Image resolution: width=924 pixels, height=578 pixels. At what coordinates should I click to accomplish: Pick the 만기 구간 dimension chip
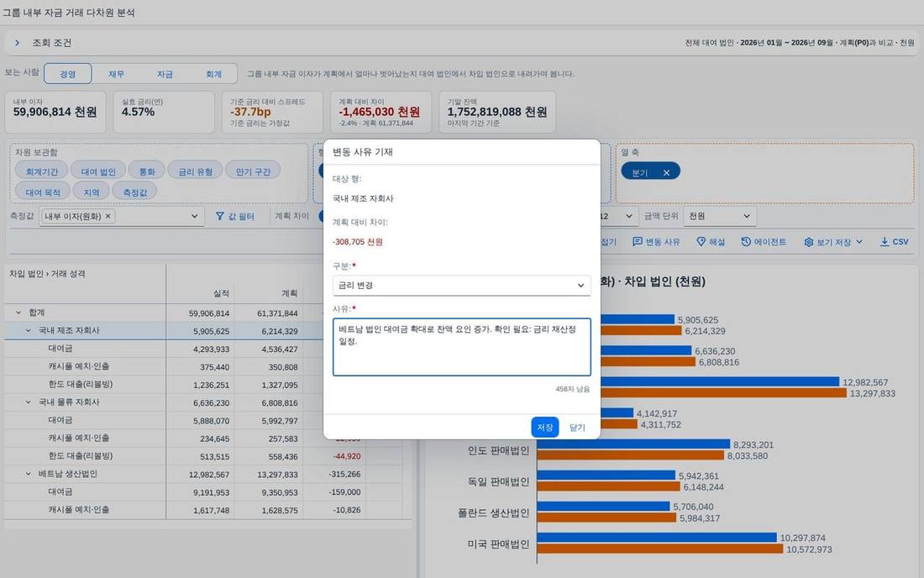click(253, 171)
